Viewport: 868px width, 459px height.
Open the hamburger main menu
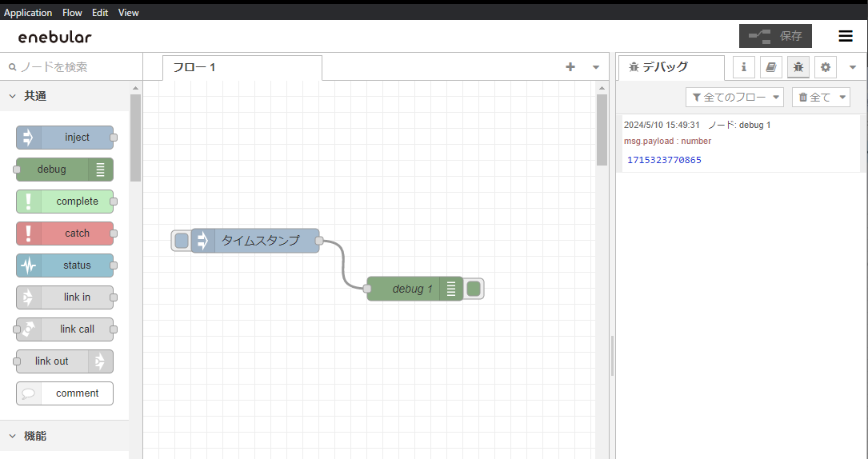(x=846, y=36)
